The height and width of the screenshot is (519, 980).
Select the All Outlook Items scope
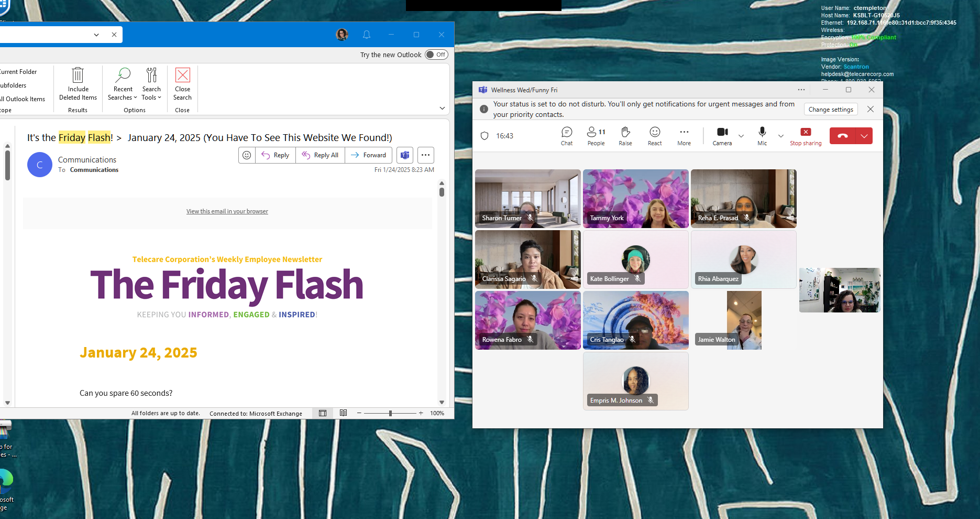pos(23,99)
